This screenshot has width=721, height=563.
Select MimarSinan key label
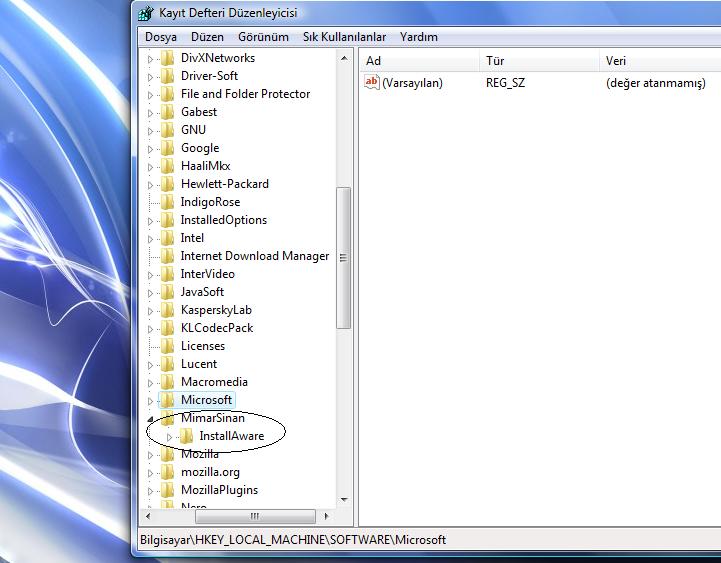click(213, 418)
